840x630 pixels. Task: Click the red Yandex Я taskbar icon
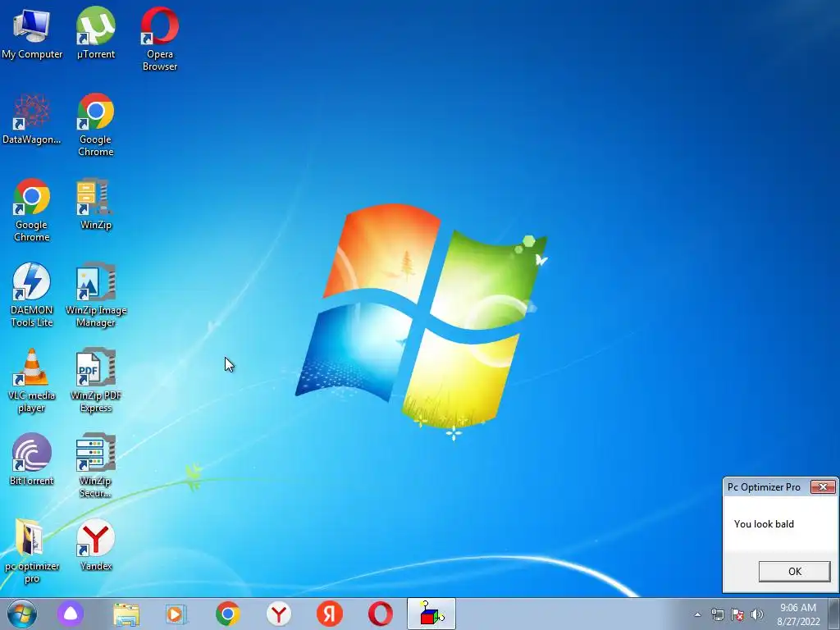click(x=330, y=614)
